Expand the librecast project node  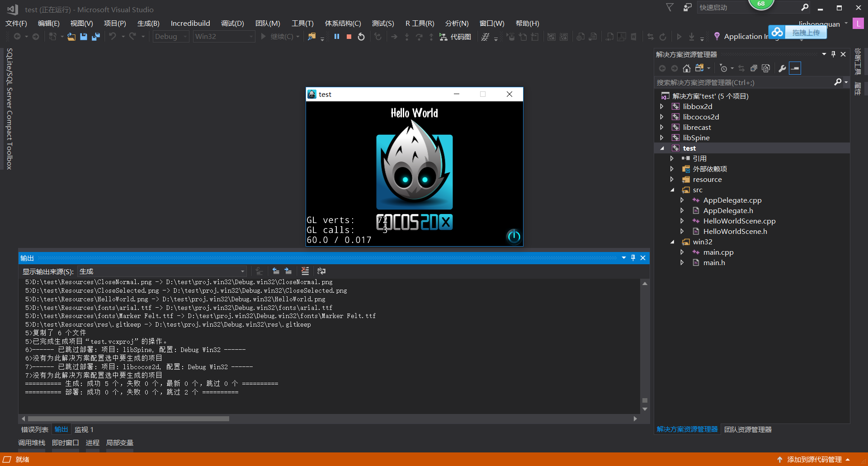pos(662,127)
